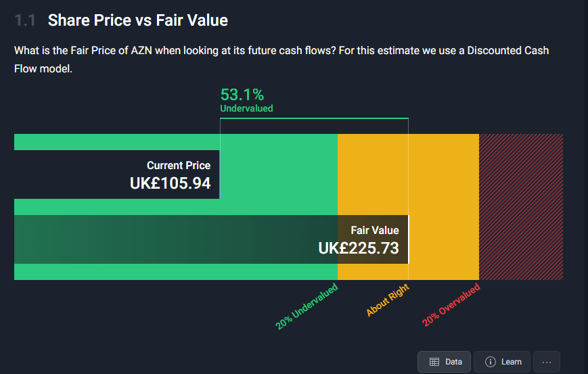Click the info circle icon beside Learn
Screen dimensions: 588x374
click(490, 362)
